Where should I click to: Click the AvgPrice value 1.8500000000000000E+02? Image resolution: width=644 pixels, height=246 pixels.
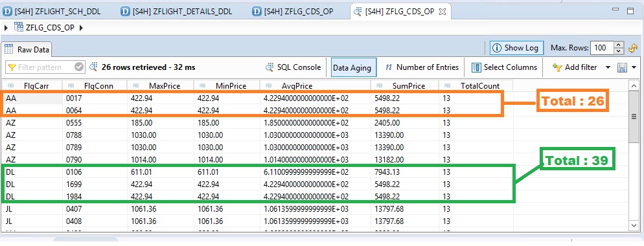coord(306,123)
